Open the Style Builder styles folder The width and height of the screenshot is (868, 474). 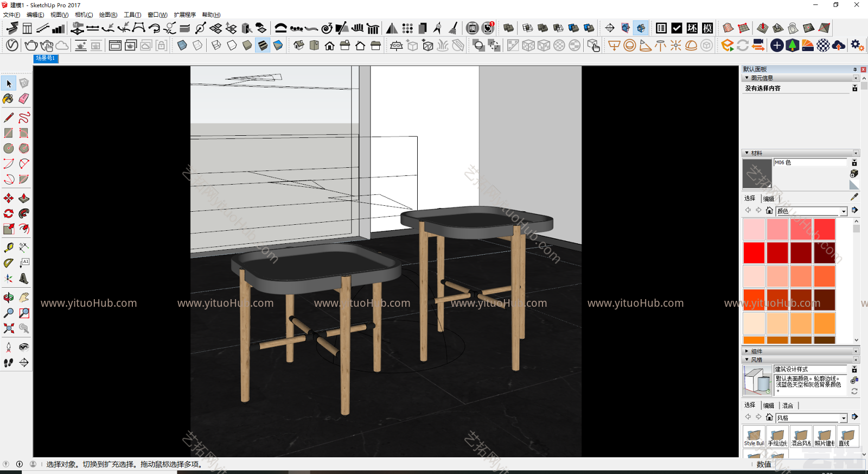pos(754,437)
